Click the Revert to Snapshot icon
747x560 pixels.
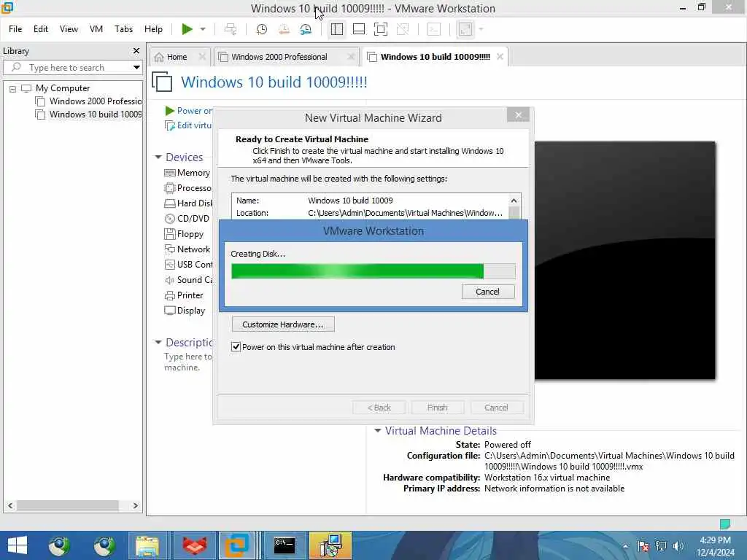284,29
